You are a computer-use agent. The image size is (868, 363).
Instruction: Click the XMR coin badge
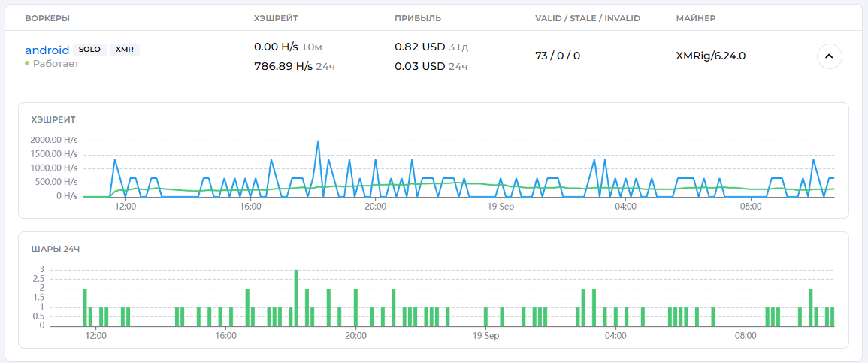tap(125, 50)
